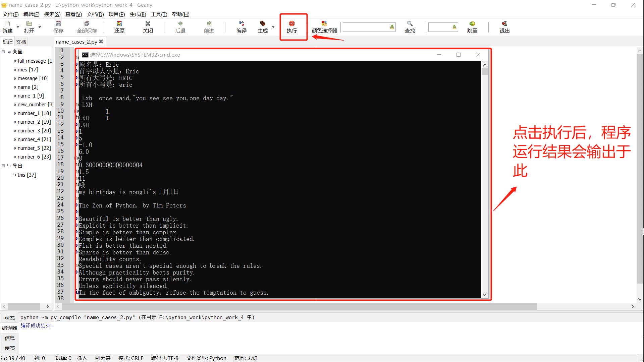Collapse the 变量 tree node
Viewport: 644px width, 362px height.
click(3, 52)
